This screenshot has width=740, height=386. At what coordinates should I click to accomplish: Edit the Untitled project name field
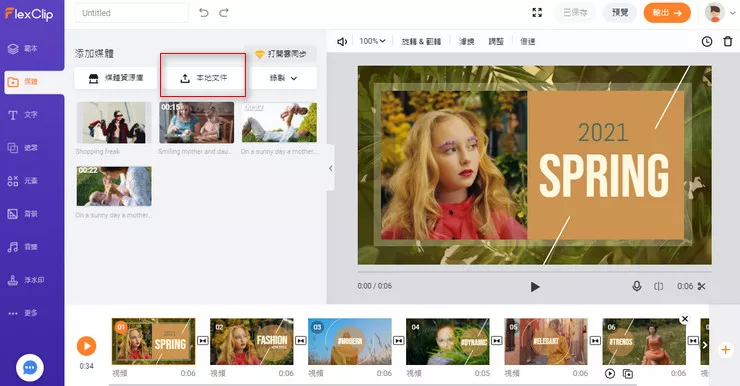(x=132, y=13)
